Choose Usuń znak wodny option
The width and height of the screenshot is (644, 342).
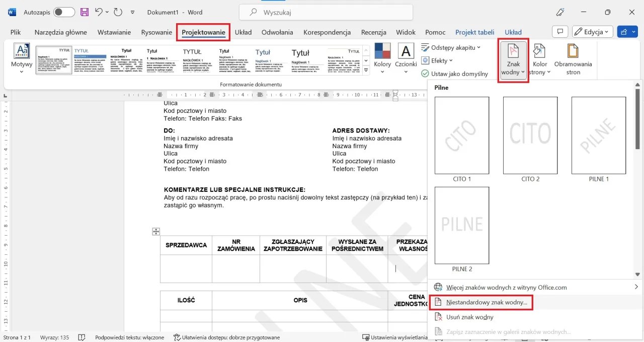[469, 317]
